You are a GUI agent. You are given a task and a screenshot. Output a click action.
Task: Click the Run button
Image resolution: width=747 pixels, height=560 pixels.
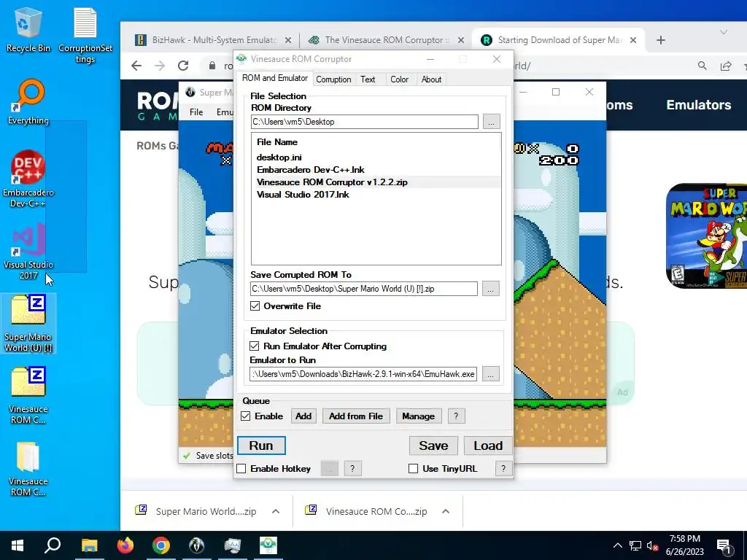tap(261, 446)
